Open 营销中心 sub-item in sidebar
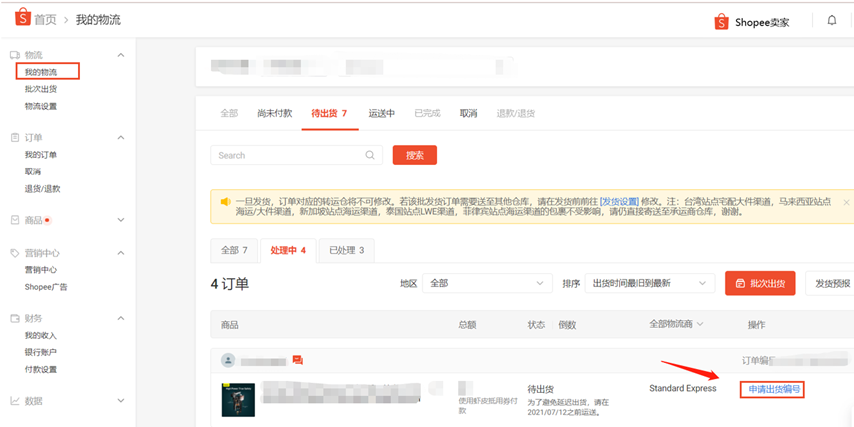The height and width of the screenshot is (427, 854). pos(41,270)
